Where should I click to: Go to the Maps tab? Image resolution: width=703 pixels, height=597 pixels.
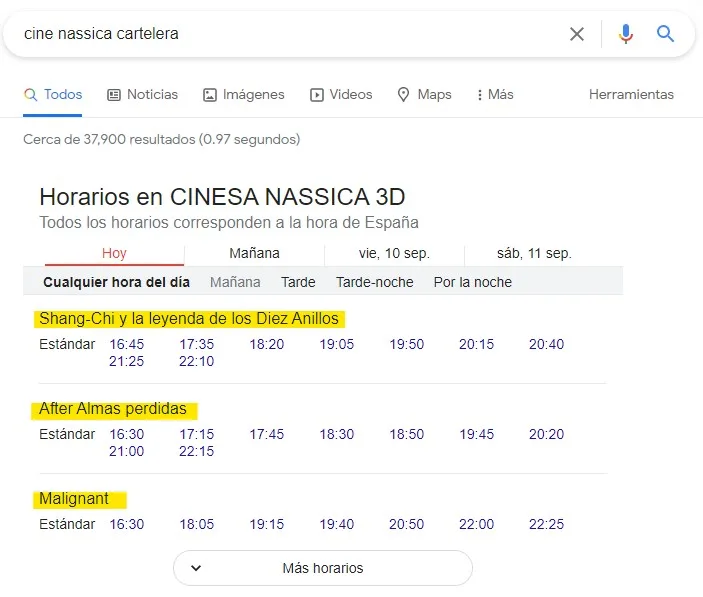pos(424,95)
